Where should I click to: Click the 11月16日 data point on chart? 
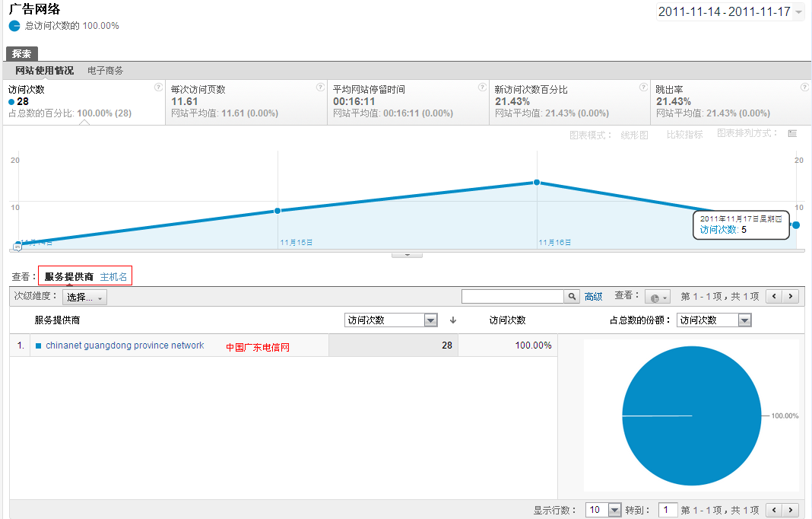pyautogui.click(x=537, y=182)
